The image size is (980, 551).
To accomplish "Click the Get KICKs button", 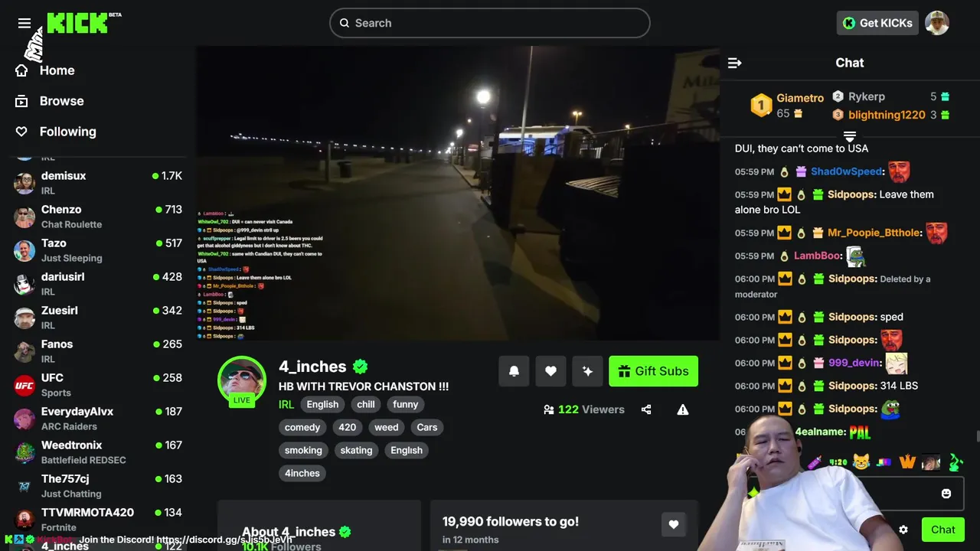I will point(877,23).
